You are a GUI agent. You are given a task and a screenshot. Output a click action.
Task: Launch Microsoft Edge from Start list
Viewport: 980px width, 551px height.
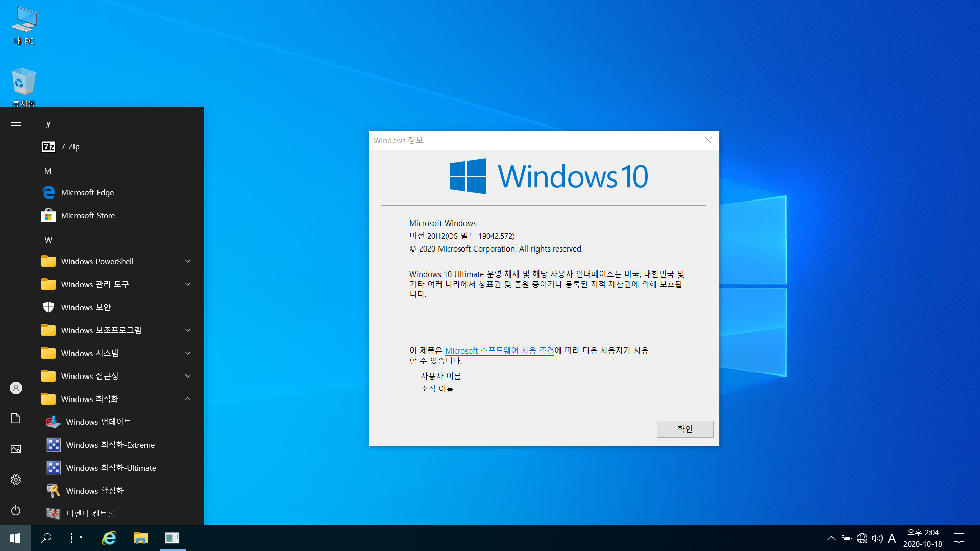(x=117, y=193)
